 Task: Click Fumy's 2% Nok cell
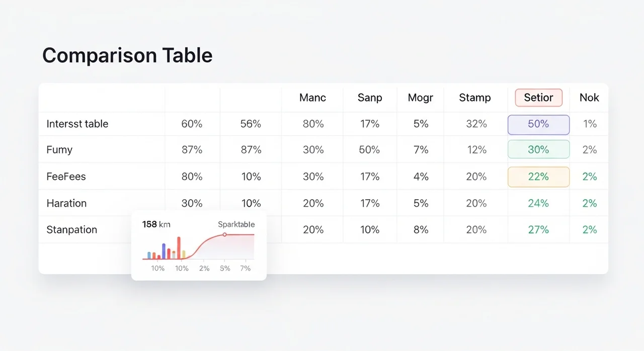[589, 150]
